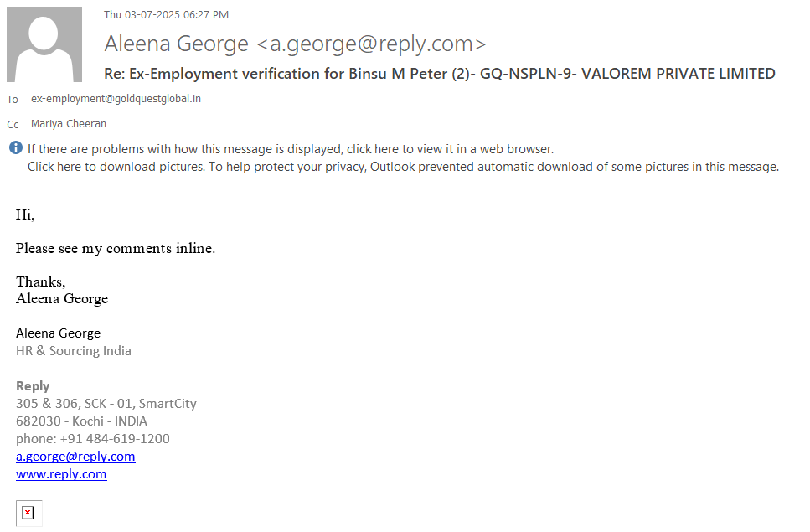Click the signature phone number text

point(92,439)
